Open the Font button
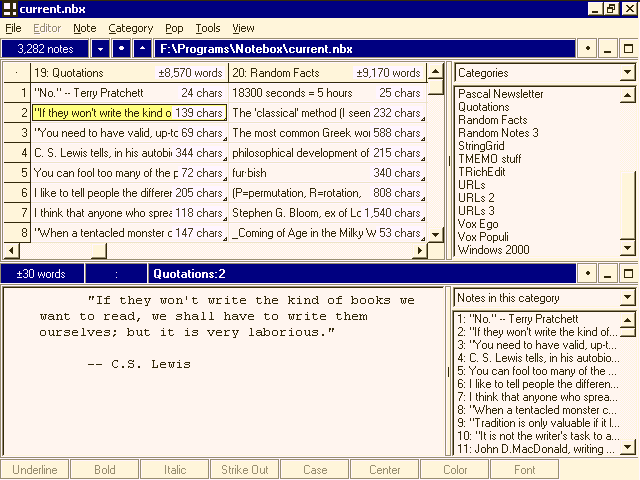The height and width of the screenshot is (480, 640). click(x=524, y=470)
